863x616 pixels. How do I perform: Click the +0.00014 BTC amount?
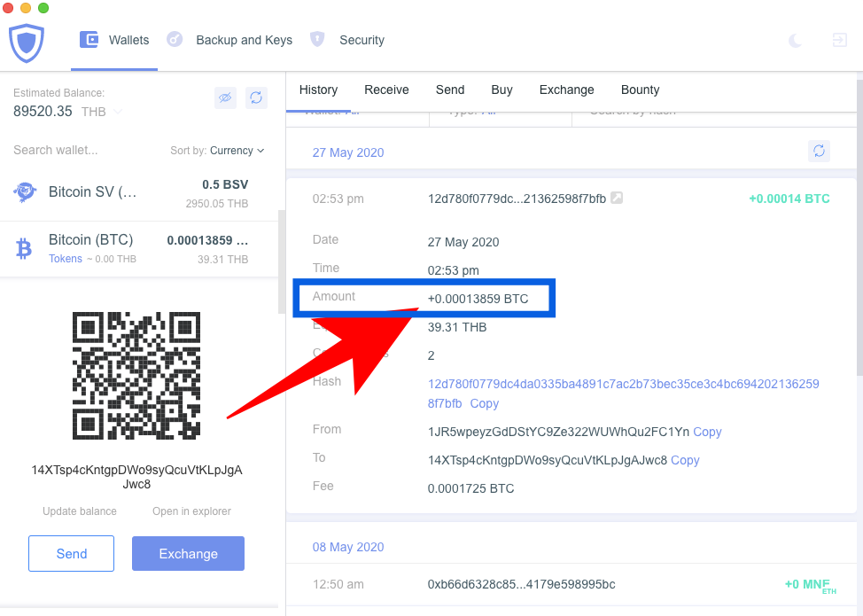(789, 199)
